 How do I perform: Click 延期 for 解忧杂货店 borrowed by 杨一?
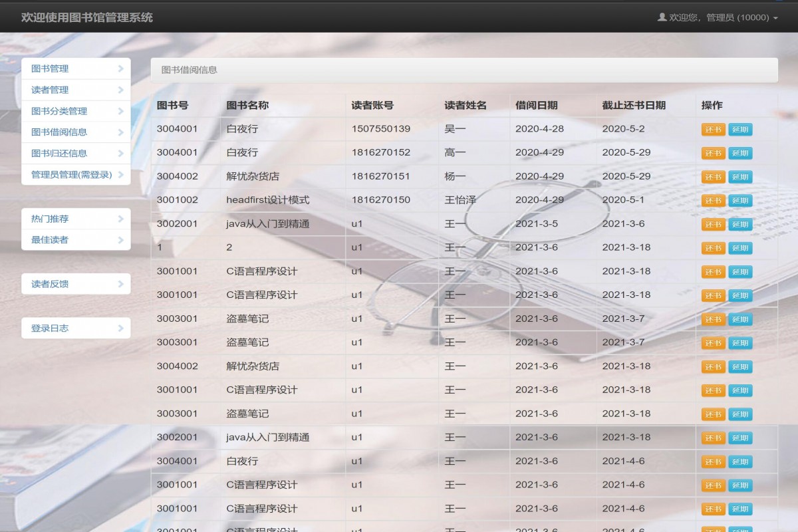(x=740, y=177)
